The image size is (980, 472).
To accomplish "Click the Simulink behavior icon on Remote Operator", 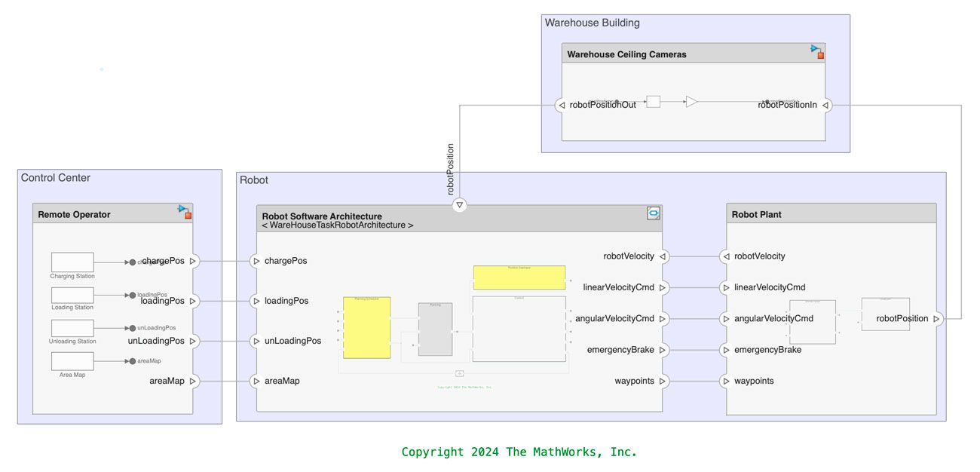I will click(185, 212).
